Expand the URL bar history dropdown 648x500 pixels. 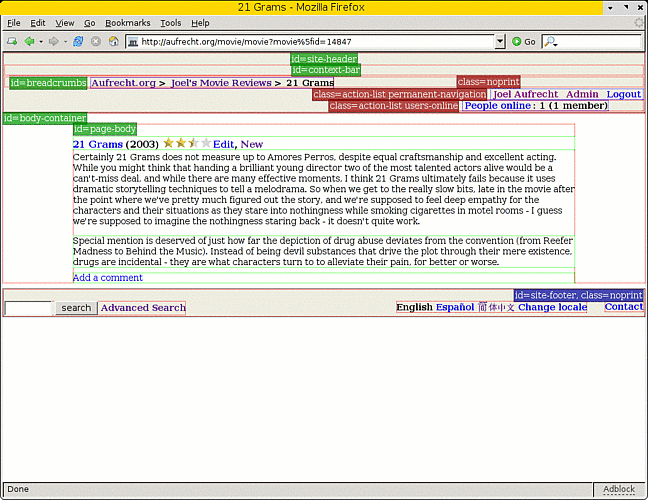click(500, 42)
